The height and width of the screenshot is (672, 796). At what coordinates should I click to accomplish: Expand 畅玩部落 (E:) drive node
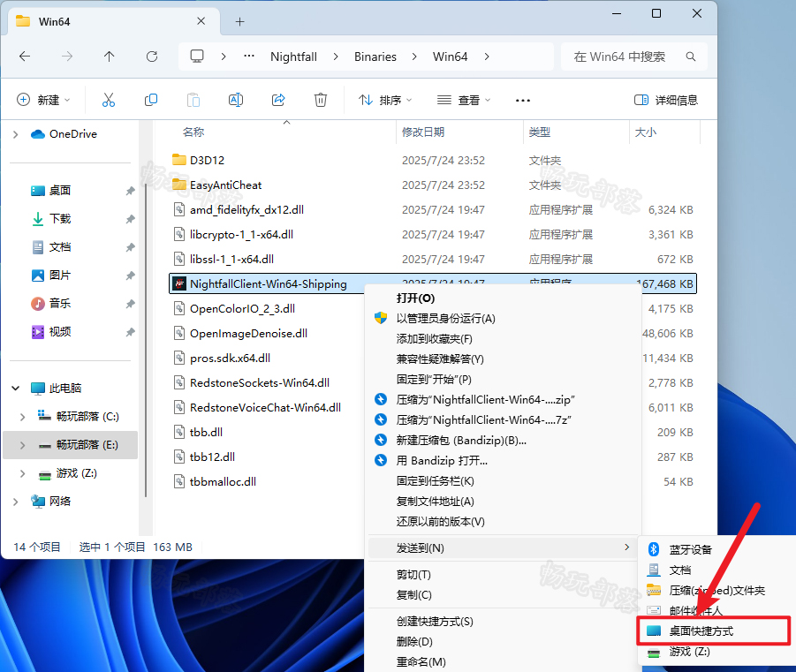(22, 445)
